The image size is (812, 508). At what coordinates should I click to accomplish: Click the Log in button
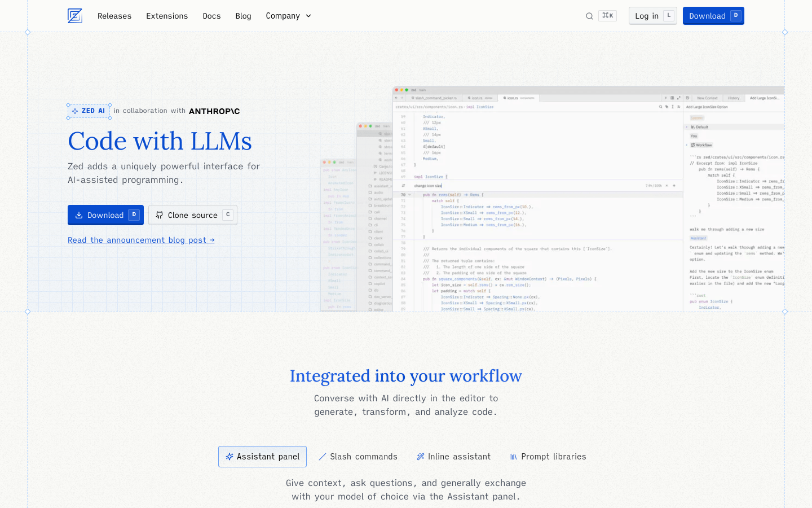[x=653, y=16]
